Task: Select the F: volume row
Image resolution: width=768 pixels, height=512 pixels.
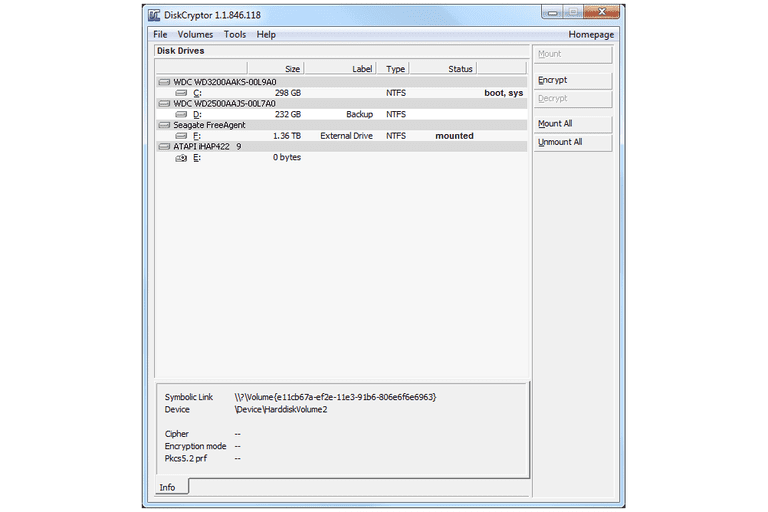Action: (341, 136)
